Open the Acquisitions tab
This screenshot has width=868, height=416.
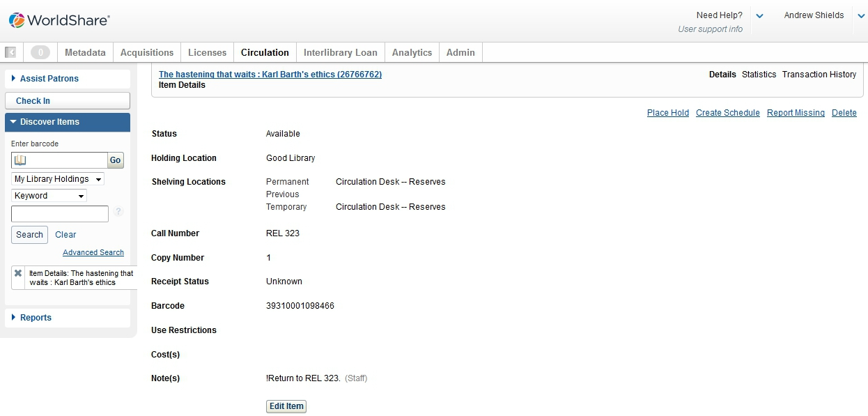(x=147, y=52)
